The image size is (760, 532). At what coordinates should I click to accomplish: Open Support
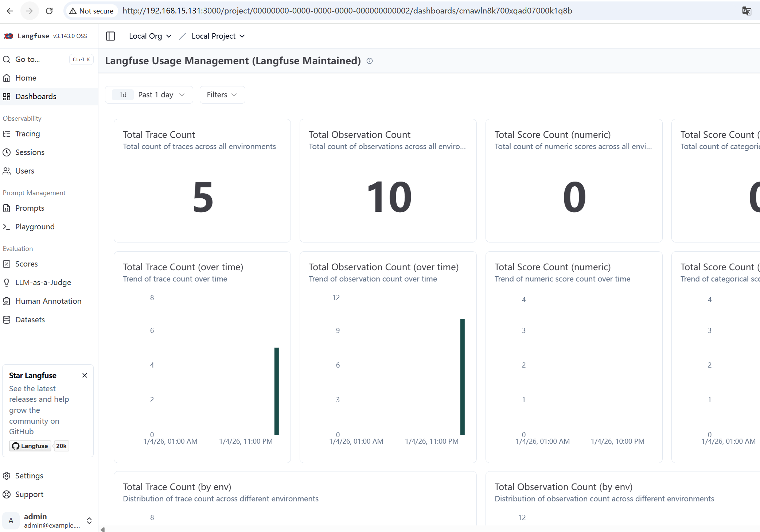[x=29, y=494]
